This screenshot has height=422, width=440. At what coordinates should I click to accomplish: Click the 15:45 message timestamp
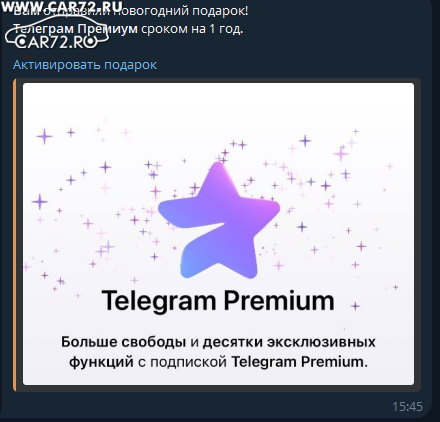(x=407, y=407)
